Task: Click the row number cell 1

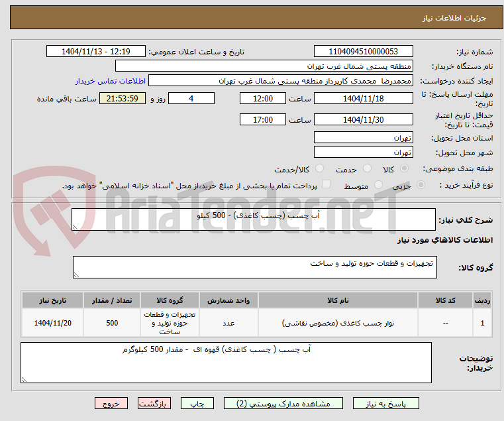Action: pyautogui.click(x=482, y=323)
